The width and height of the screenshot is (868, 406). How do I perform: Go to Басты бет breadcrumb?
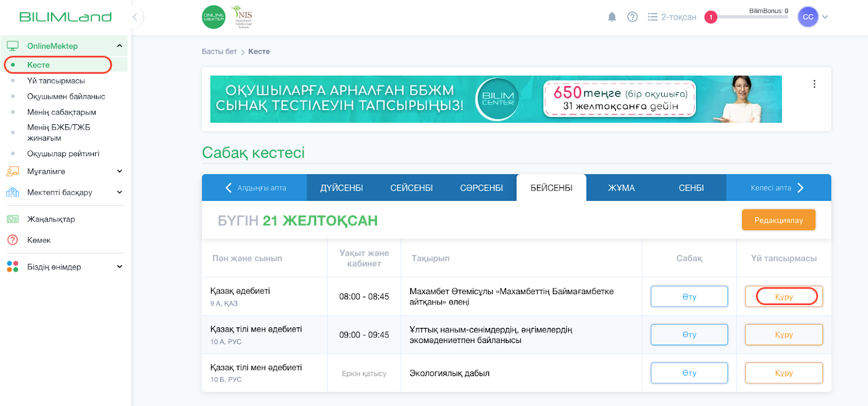(219, 52)
